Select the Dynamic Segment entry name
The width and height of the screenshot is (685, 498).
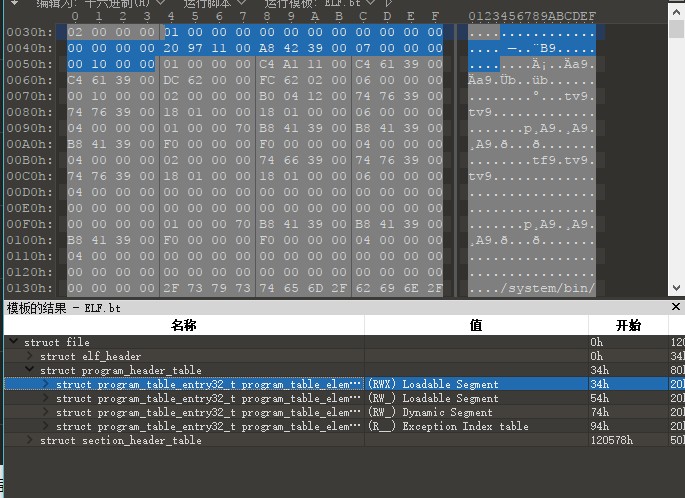[208, 412]
